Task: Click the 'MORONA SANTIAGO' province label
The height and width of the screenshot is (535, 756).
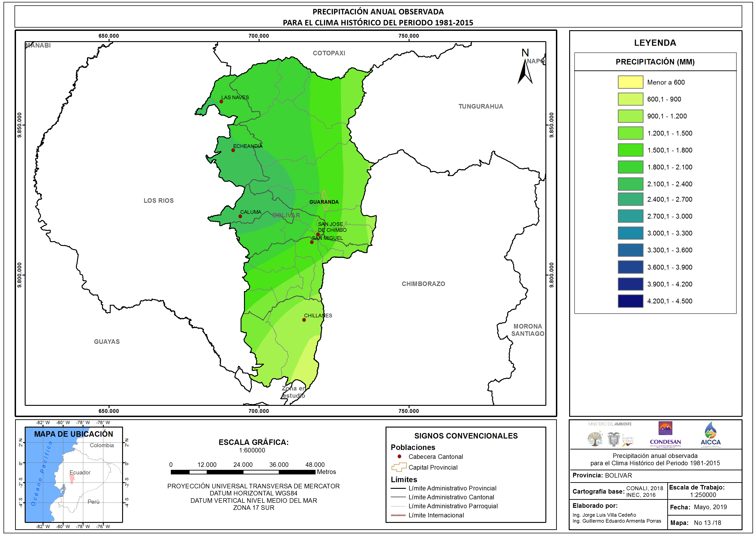Action: click(528, 330)
